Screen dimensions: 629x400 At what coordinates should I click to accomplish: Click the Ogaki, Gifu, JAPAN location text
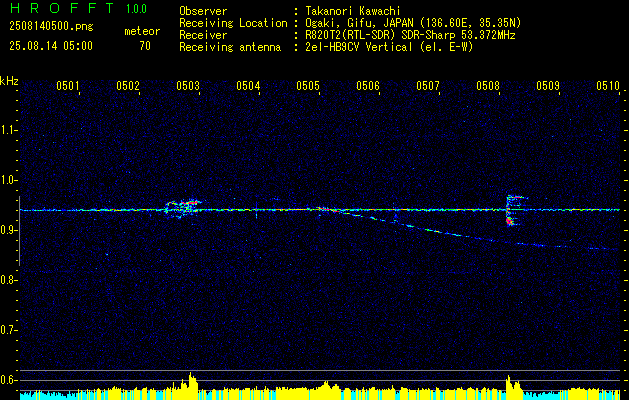[x=413, y=23]
